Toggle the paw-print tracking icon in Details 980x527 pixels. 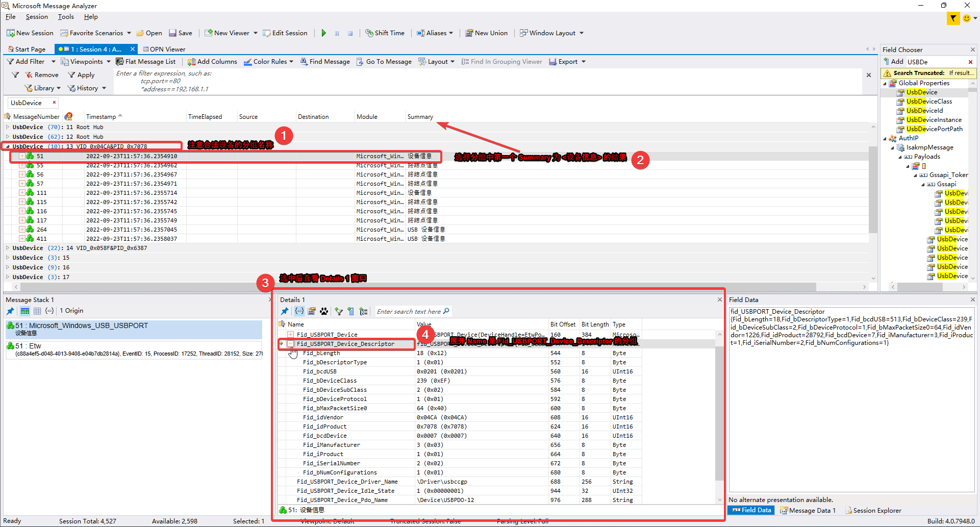[x=324, y=311]
